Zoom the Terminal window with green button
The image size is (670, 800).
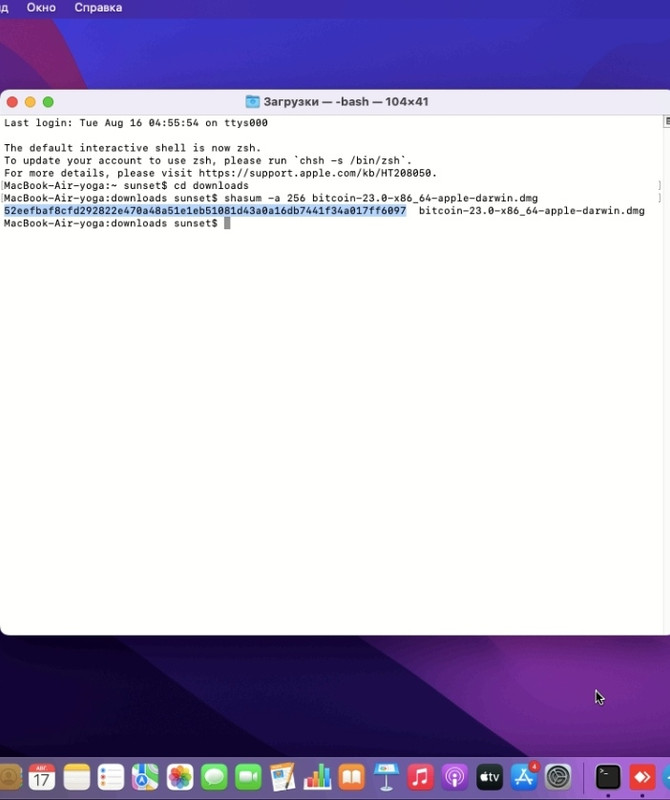pos(48,102)
